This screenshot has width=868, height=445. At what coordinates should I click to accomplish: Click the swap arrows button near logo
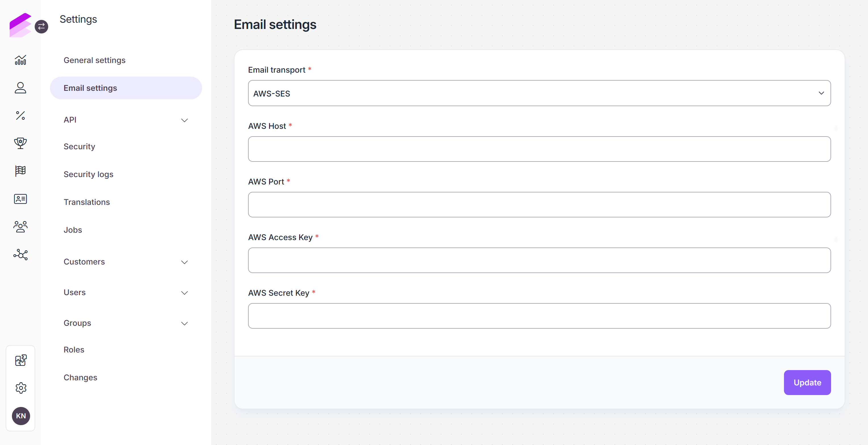[x=41, y=27]
